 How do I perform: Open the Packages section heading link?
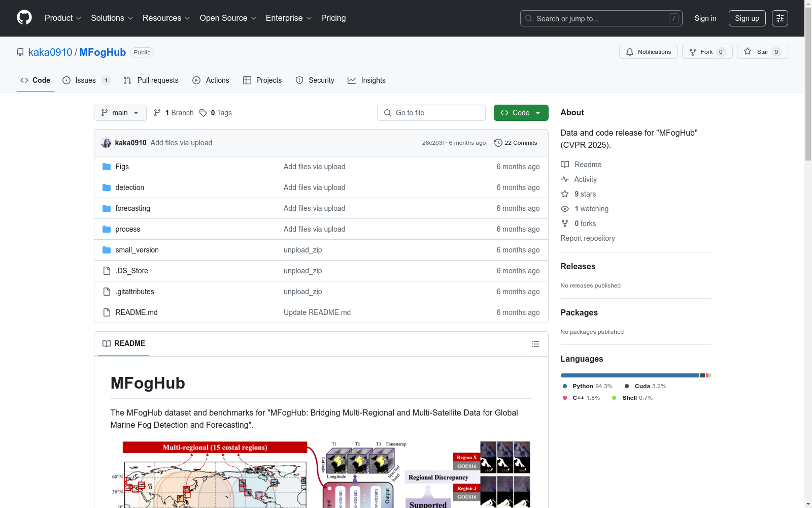(579, 312)
